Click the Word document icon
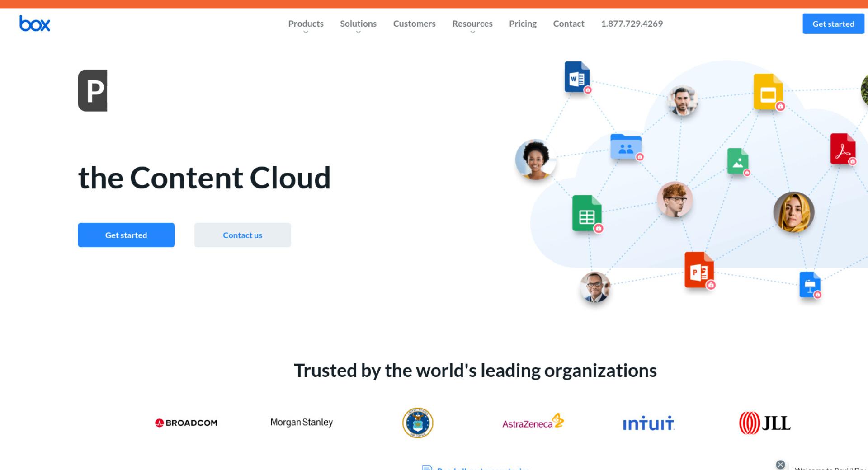 (577, 77)
